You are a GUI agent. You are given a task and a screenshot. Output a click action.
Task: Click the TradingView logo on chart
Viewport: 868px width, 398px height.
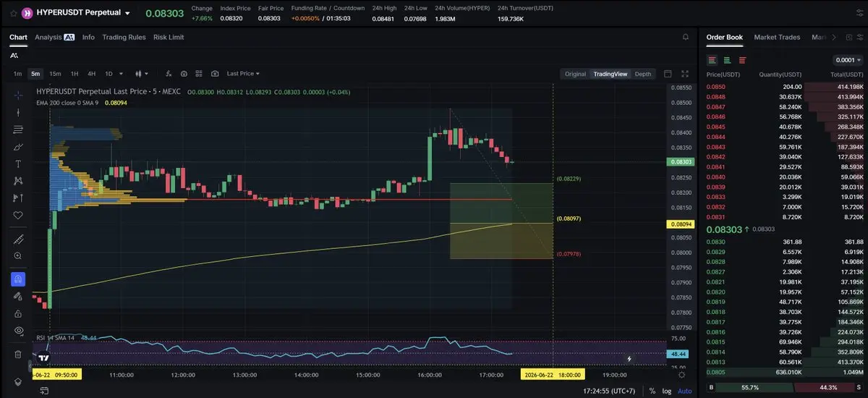coord(43,357)
